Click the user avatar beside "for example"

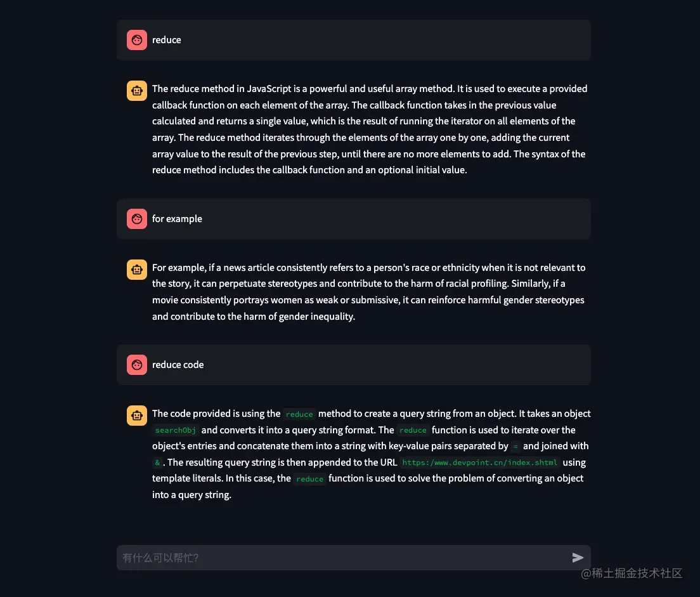point(136,219)
